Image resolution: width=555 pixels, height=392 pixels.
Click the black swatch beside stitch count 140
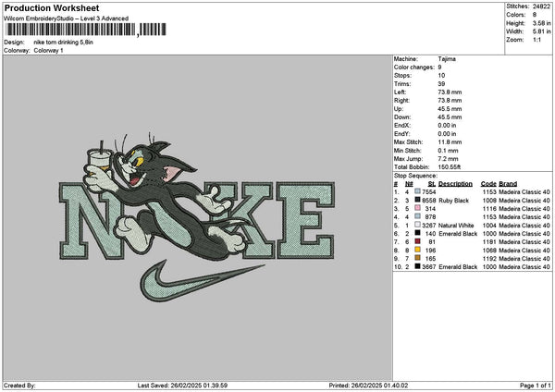point(418,233)
